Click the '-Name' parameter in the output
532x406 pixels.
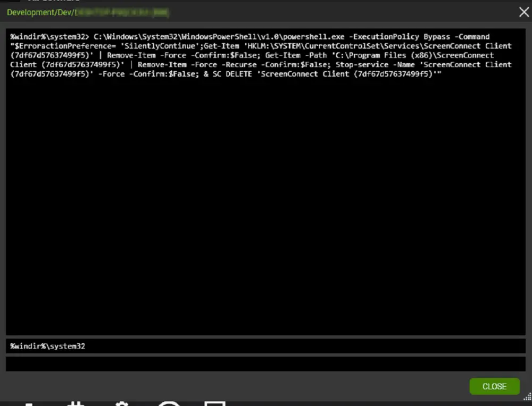tap(404, 65)
